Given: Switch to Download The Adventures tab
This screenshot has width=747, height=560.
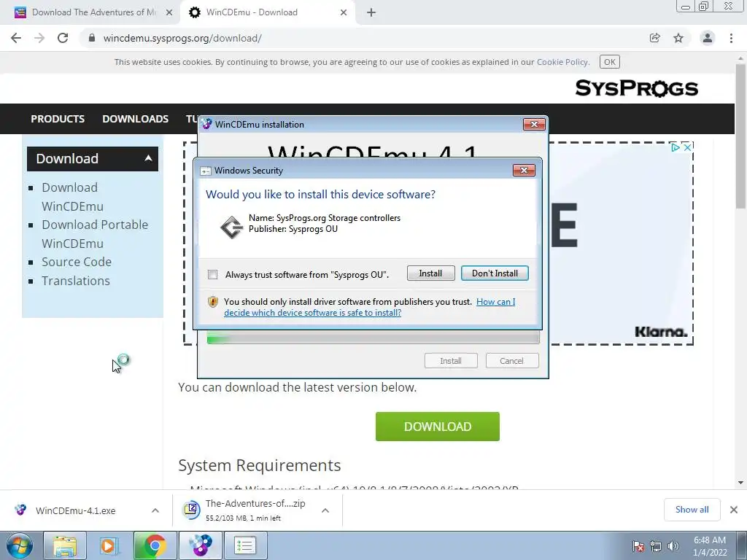Looking at the screenshot, I should (x=90, y=12).
